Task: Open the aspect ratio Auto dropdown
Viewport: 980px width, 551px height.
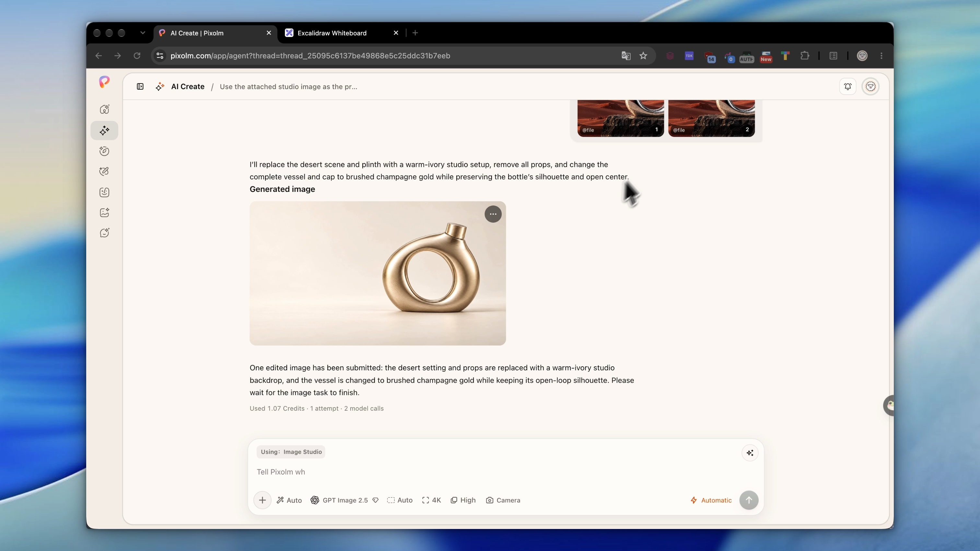Action: coord(400,500)
